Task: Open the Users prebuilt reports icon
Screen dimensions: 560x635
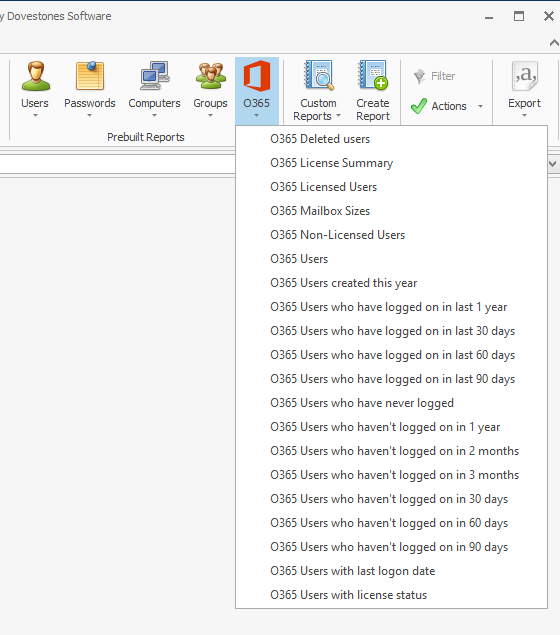Action: 36,76
